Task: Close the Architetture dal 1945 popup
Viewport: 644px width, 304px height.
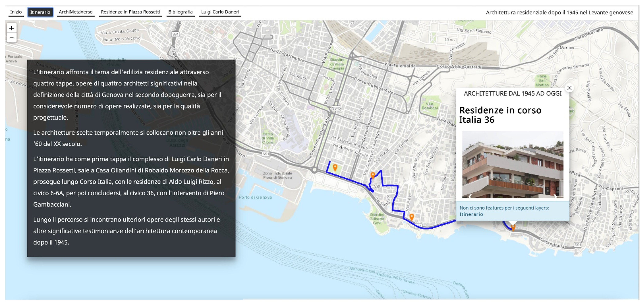Action: (569, 88)
